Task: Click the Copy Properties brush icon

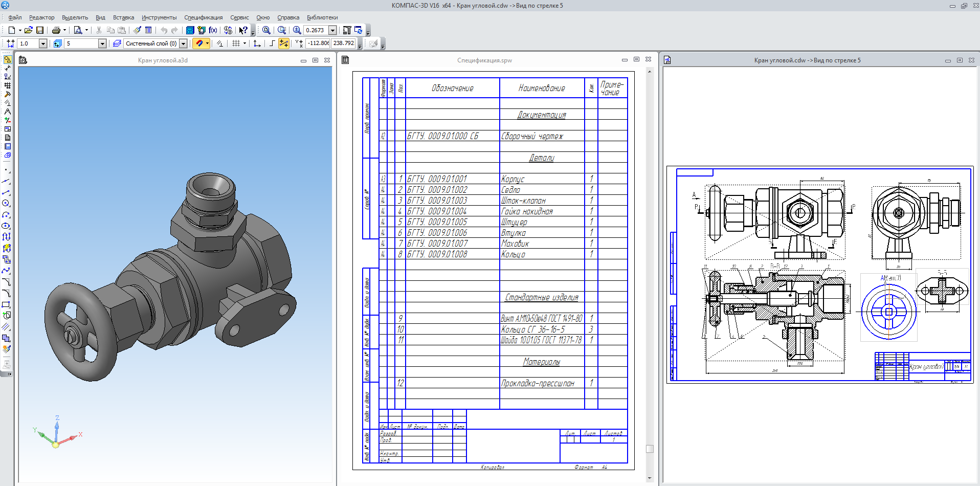Action: coord(137,30)
